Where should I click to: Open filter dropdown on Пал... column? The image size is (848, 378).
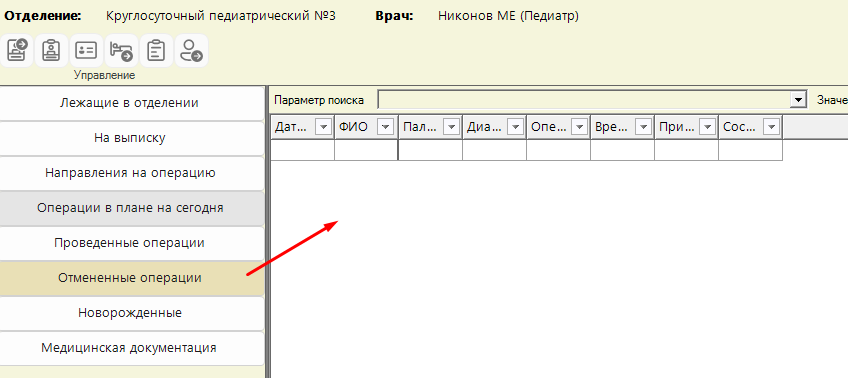[451, 128]
